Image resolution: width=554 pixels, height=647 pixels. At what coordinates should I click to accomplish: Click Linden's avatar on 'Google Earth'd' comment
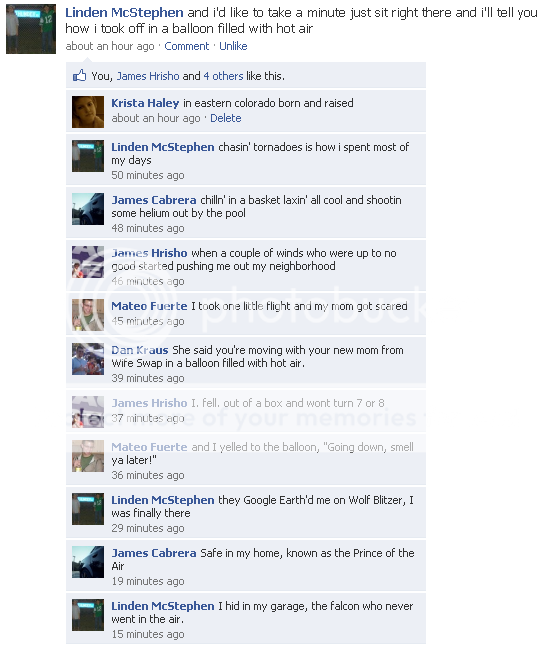tap(88, 509)
